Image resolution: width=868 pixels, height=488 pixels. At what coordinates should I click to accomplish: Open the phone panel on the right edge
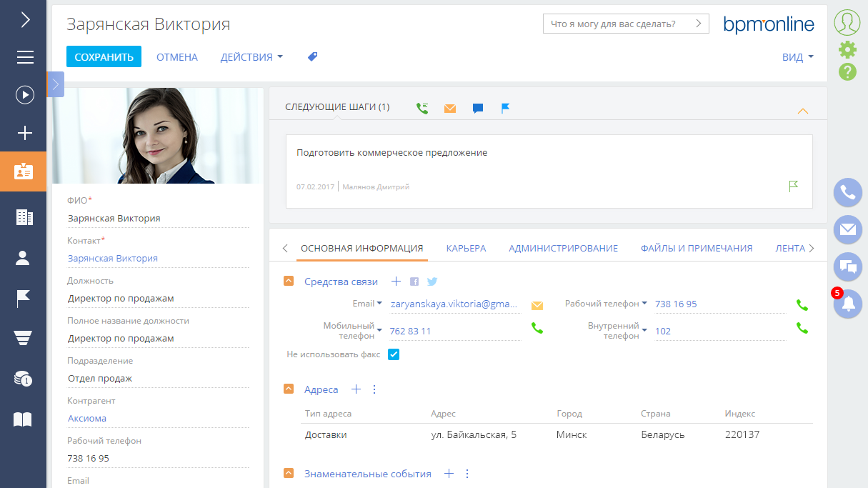(x=847, y=193)
